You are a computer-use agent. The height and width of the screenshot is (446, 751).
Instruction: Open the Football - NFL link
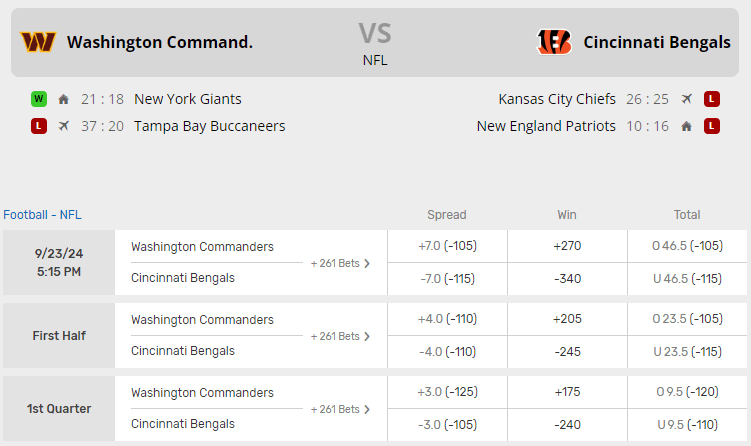tap(42, 214)
